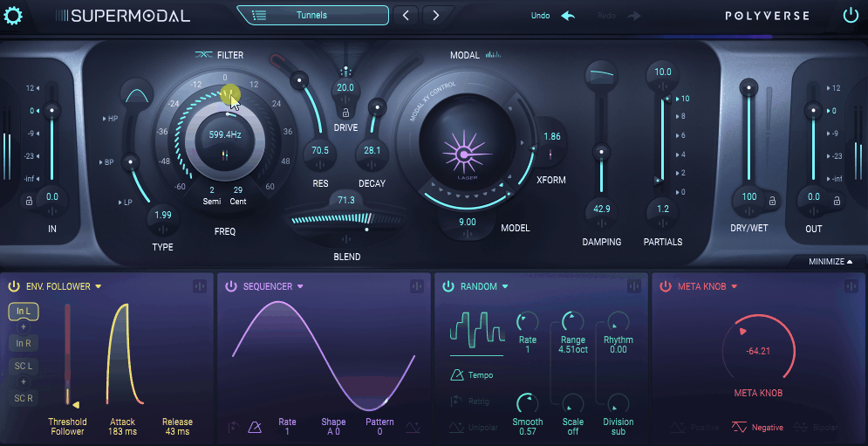Click the Random Range 4.51oct knob
The height and width of the screenshot is (446, 868).
point(573,322)
